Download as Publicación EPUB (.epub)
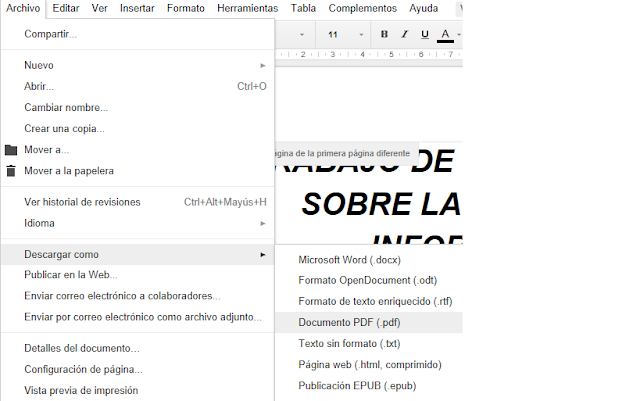 coord(369,386)
